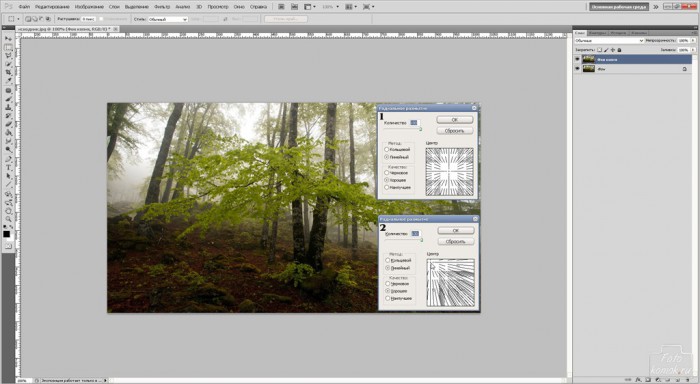Click lock image pixels brush icon
This screenshot has width=700, height=384.
[x=606, y=50]
